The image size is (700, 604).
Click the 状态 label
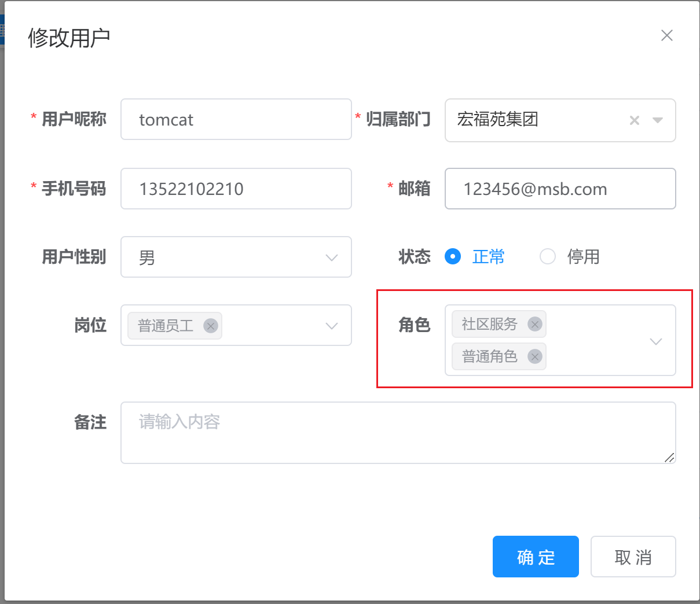tap(415, 257)
